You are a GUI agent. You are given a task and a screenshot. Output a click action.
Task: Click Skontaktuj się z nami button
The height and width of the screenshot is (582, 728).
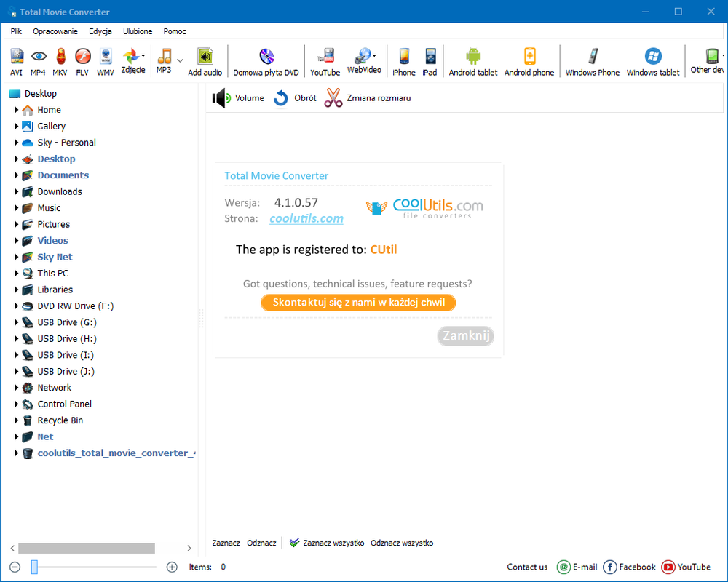(x=358, y=303)
